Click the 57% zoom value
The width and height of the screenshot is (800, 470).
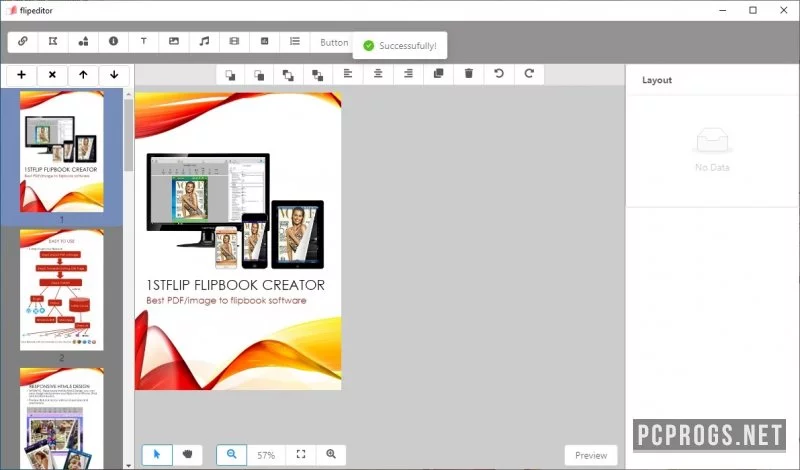point(266,455)
